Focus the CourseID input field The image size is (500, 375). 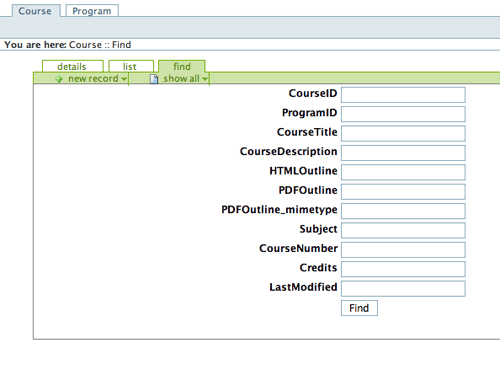pos(403,95)
